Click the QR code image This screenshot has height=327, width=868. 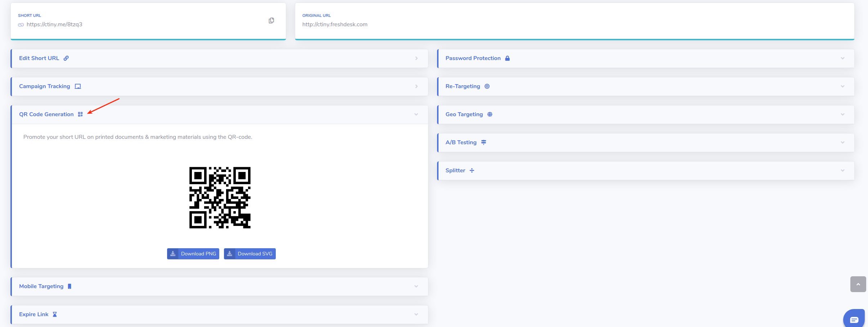click(220, 197)
